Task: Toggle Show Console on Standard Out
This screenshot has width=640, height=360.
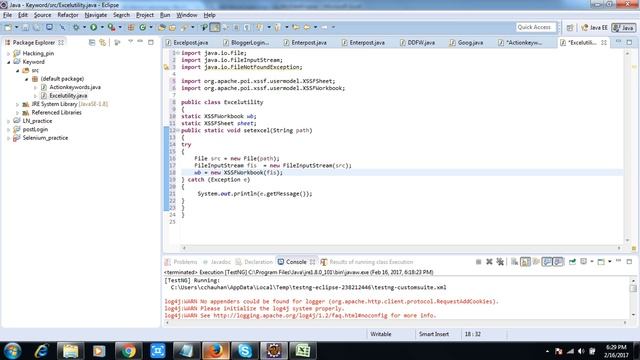Action: point(547,262)
